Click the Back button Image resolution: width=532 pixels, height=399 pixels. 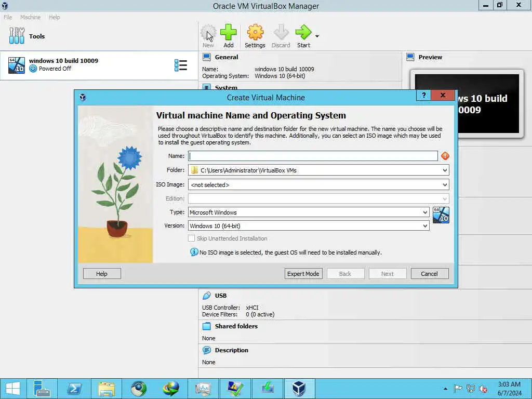point(345,274)
